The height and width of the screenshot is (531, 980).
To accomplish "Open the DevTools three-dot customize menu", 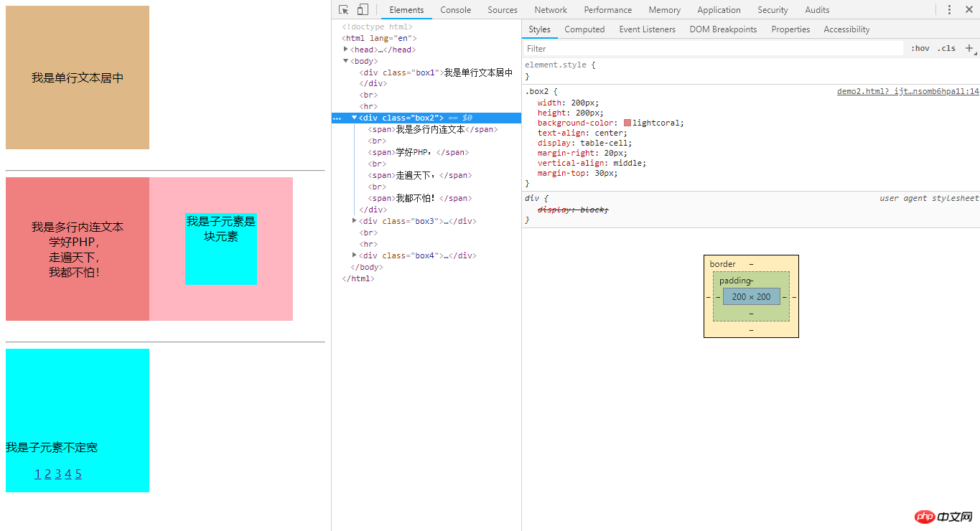I will (x=949, y=10).
